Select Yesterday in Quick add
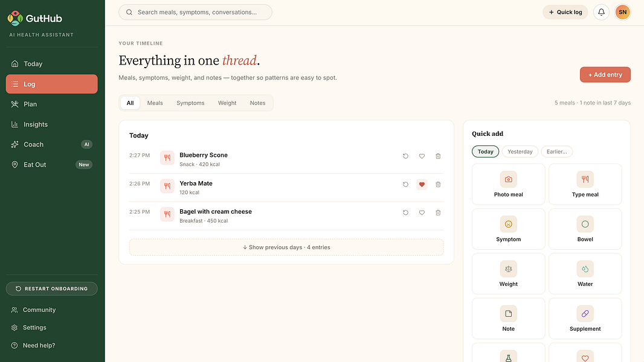The height and width of the screenshot is (362, 644). 520,151
